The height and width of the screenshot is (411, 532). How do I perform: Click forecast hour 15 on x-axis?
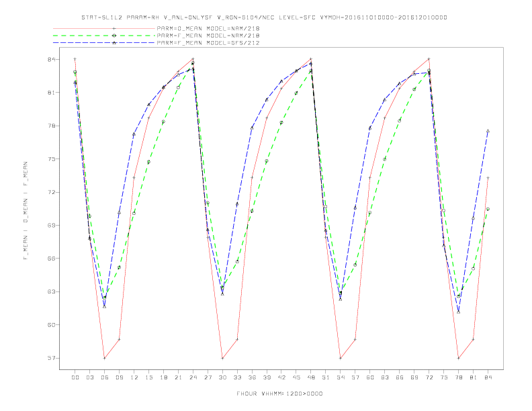point(149,377)
